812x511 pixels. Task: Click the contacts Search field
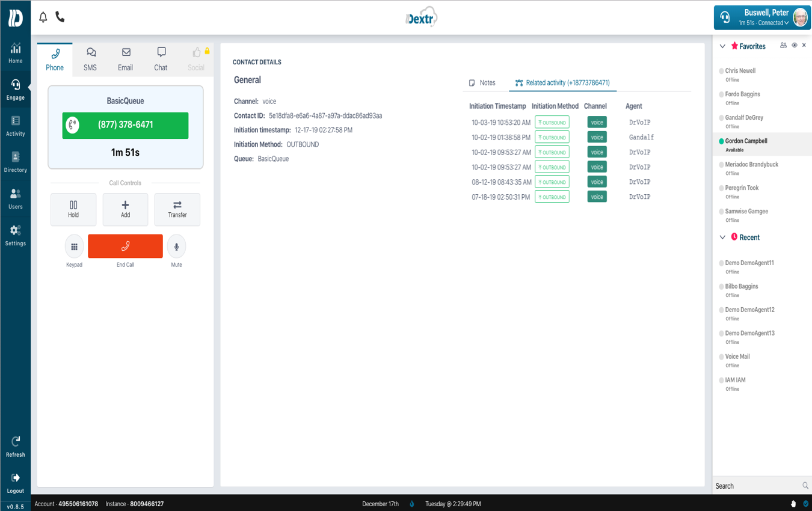tap(757, 486)
